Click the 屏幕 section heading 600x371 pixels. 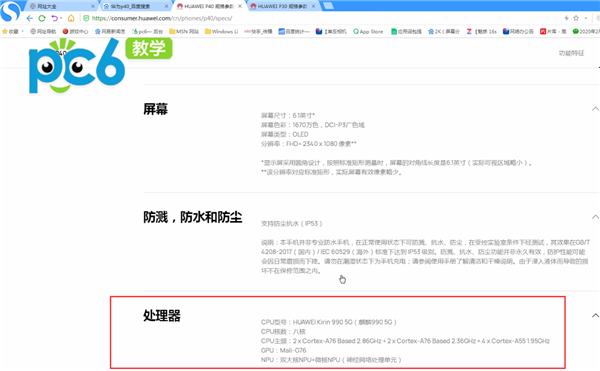155,109
